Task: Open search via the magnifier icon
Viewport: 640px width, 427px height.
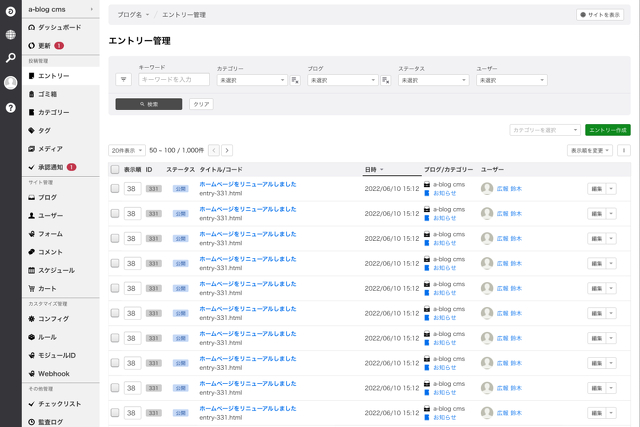Action: click(10, 58)
